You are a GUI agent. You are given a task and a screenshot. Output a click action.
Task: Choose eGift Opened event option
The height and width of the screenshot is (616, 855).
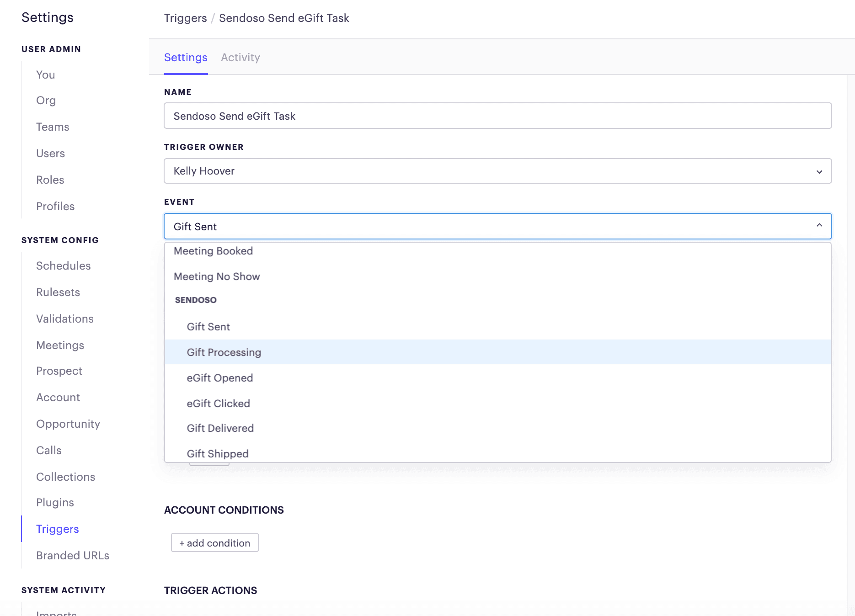pos(219,378)
